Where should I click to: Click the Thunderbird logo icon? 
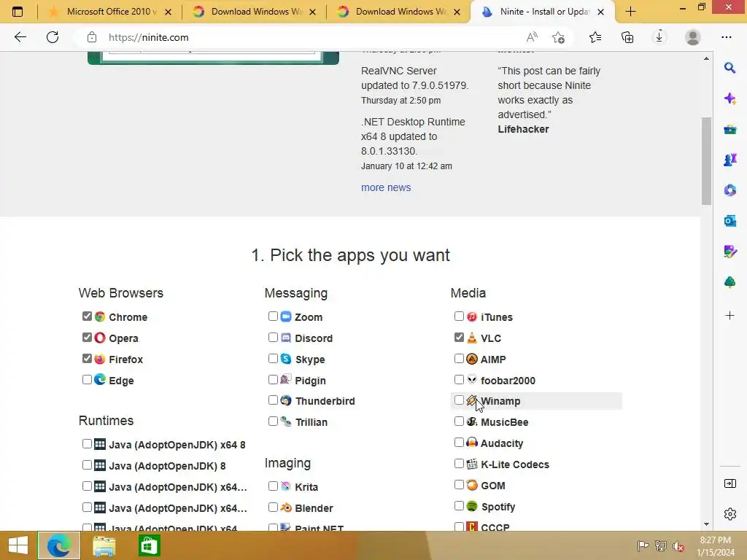[286, 400]
